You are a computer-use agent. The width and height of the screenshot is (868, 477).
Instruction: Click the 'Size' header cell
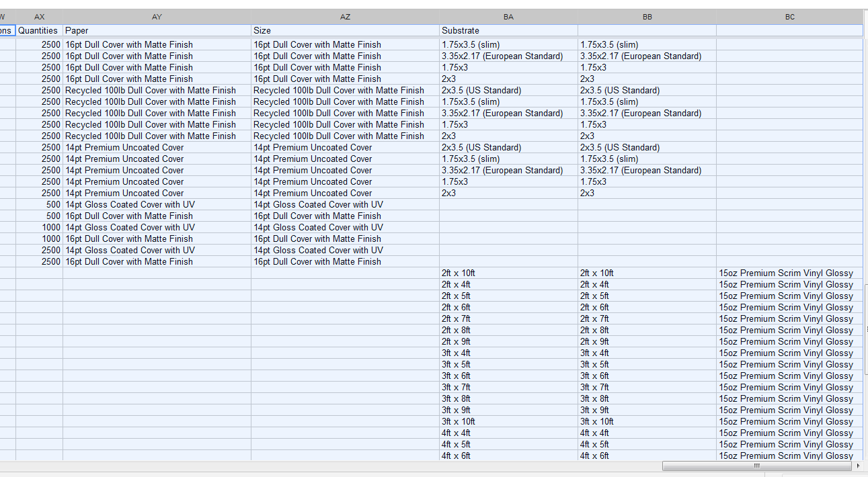coord(345,30)
